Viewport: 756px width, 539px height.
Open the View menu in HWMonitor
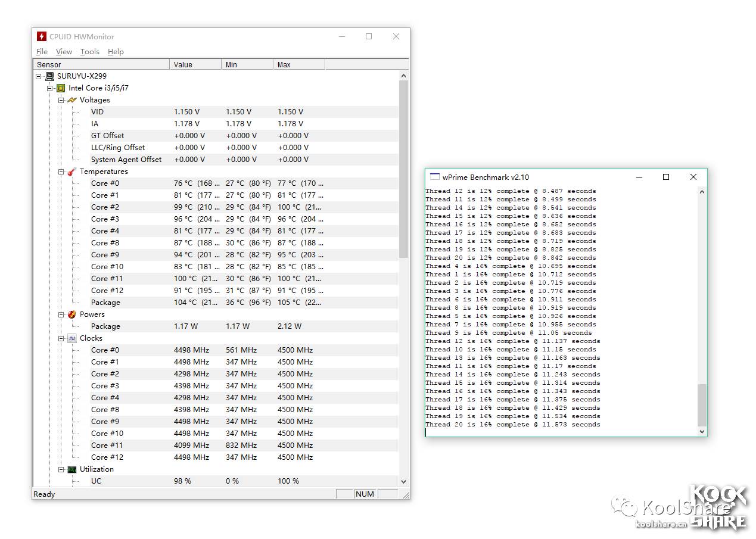point(64,52)
